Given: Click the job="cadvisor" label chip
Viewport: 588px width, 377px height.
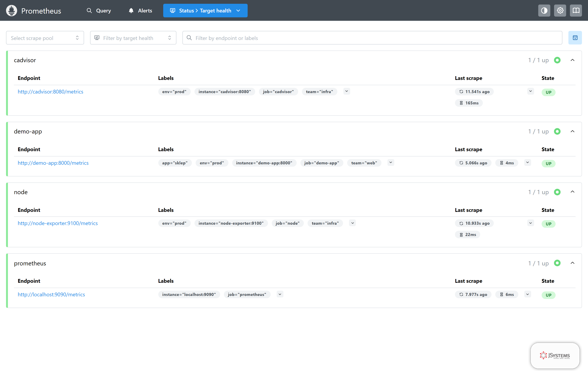Looking at the screenshot, I should pyautogui.click(x=278, y=92).
